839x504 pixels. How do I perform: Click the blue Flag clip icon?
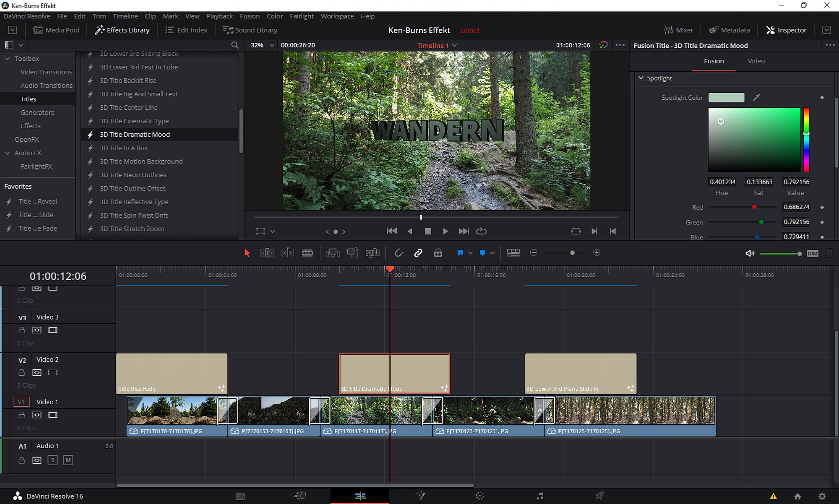pos(461,253)
